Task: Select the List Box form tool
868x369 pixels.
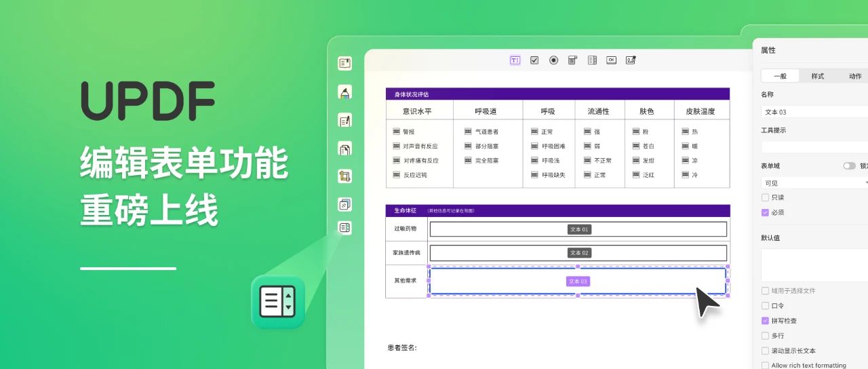Action: (592, 60)
